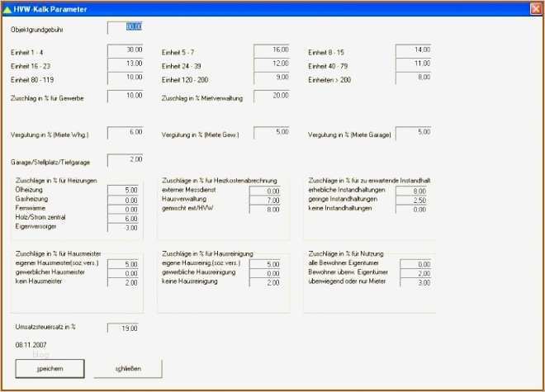
Task: Close the dialog with schließen button
Action: pos(128,368)
